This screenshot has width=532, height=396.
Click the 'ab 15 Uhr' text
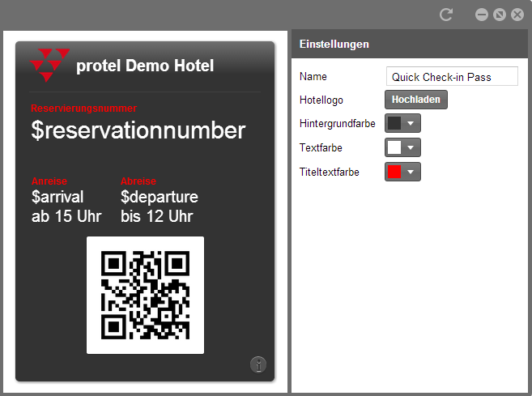point(66,216)
